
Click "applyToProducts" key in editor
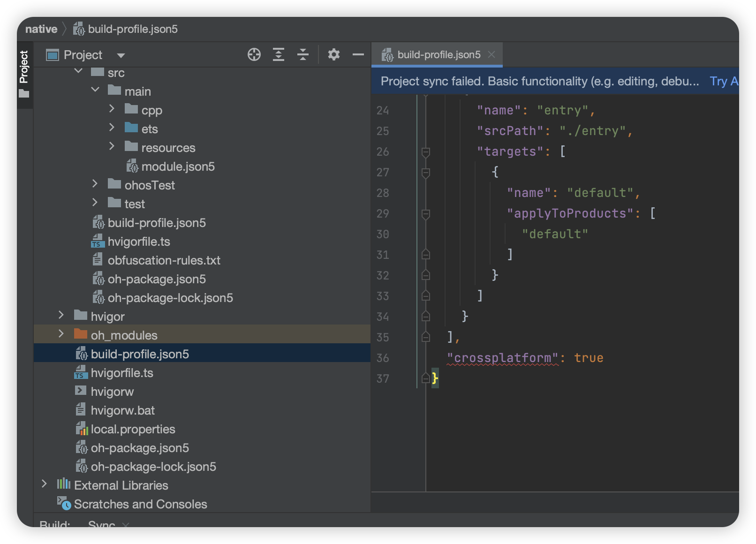point(570,213)
